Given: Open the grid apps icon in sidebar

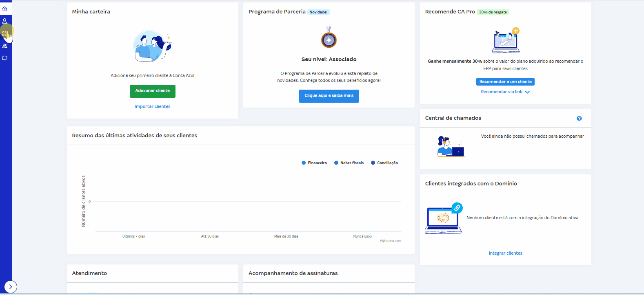Looking at the screenshot, I should point(4,33).
